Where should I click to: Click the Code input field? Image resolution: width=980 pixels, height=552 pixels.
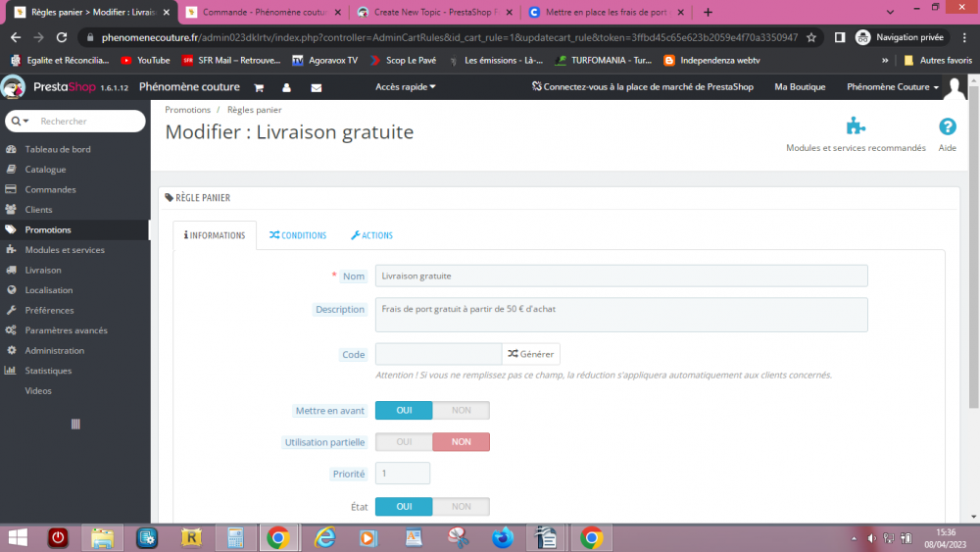[438, 354]
